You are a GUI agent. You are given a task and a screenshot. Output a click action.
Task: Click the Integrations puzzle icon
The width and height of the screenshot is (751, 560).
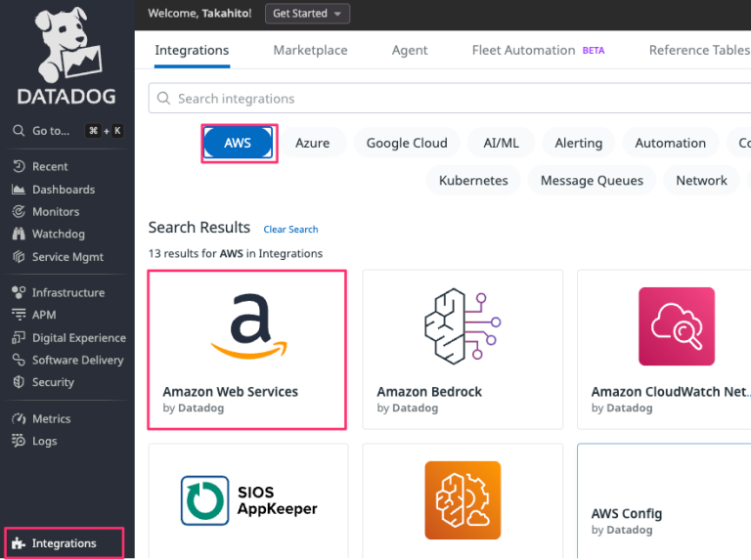(19, 543)
